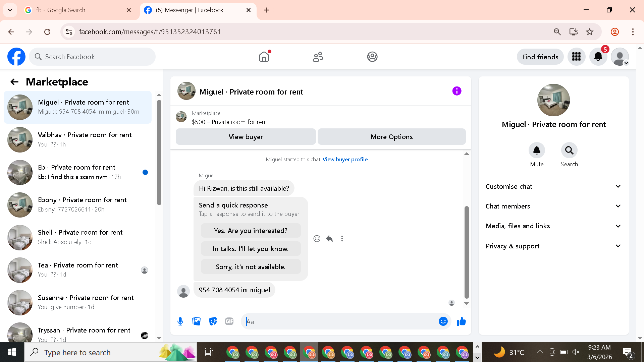Attach a photo using the image icon
This screenshot has width=644, height=362.
coord(197,321)
